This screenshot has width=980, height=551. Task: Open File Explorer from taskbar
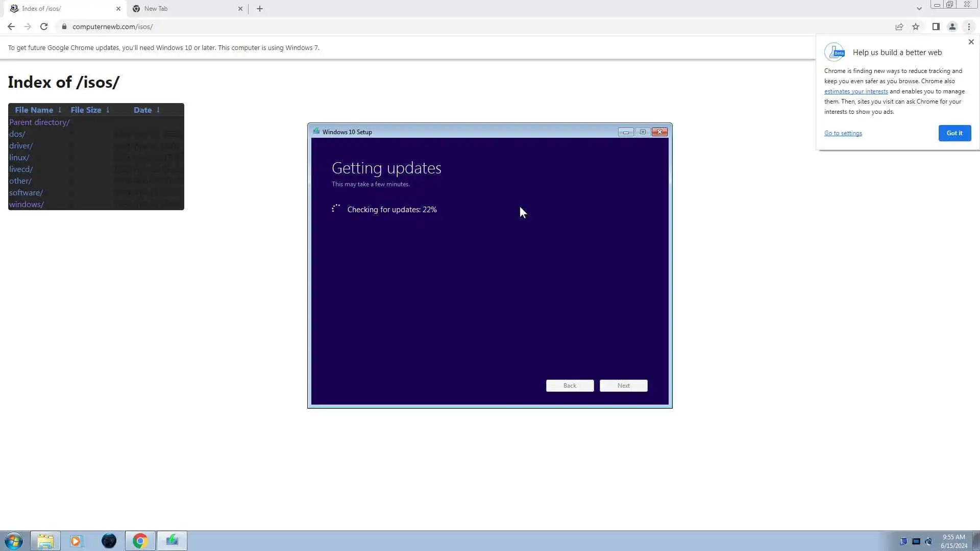click(x=45, y=541)
